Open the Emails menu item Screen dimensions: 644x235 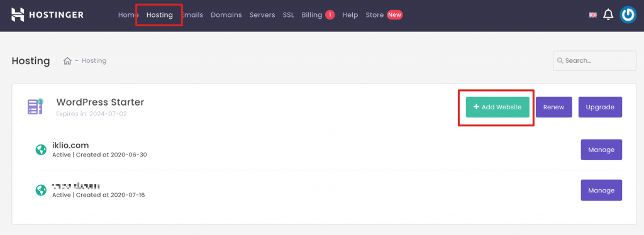pos(192,14)
